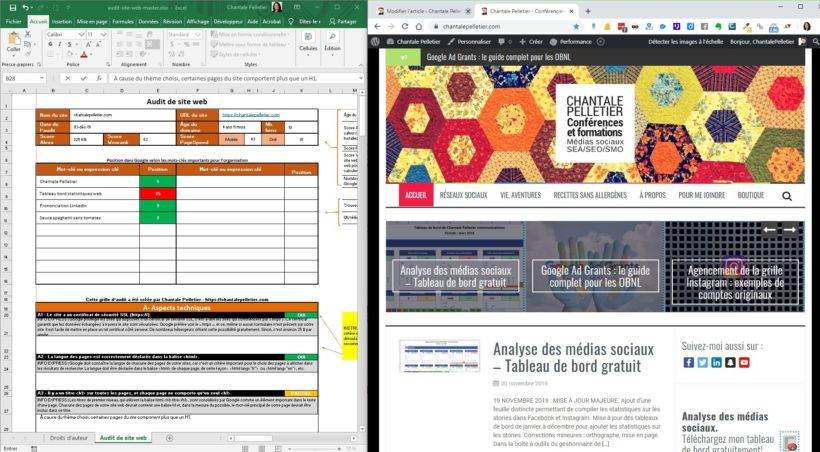Select the Droits d'auteur sheet tab
Viewport: 820px width, 452px height.
click(69, 438)
